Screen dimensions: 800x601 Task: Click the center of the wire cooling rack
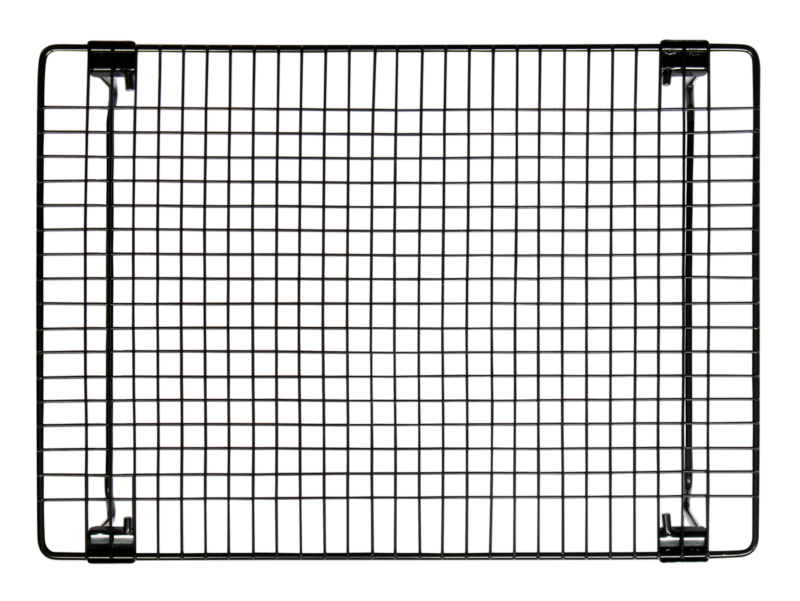pyautogui.click(x=398, y=298)
